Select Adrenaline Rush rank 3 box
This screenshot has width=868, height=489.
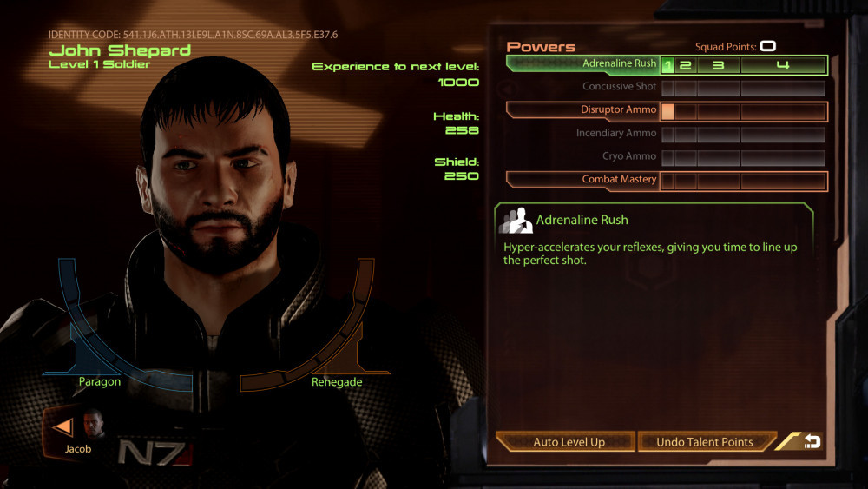tap(719, 65)
